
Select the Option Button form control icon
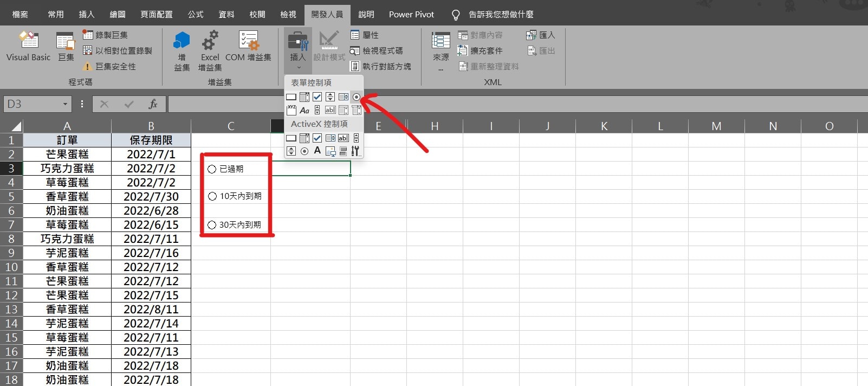tap(356, 97)
